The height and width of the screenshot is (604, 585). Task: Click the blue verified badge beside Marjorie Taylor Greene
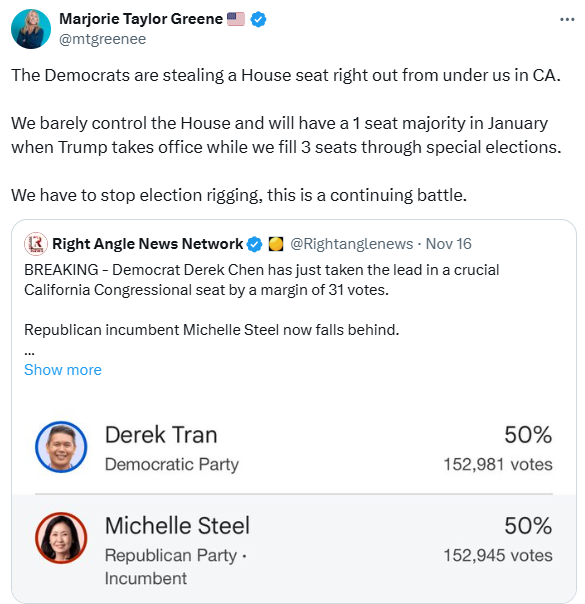(258, 19)
